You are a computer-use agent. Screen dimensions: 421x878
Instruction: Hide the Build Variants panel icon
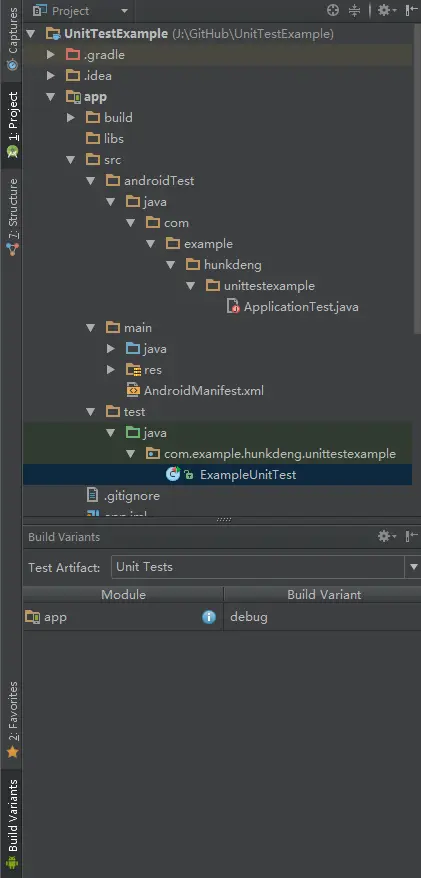pos(411,536)
